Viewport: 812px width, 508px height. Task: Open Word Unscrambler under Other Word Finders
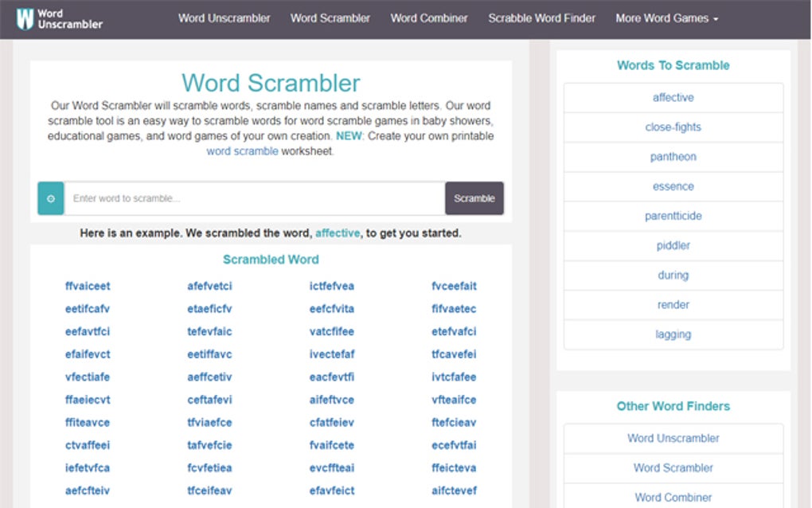pyautogui.click(x=673, y=438)
